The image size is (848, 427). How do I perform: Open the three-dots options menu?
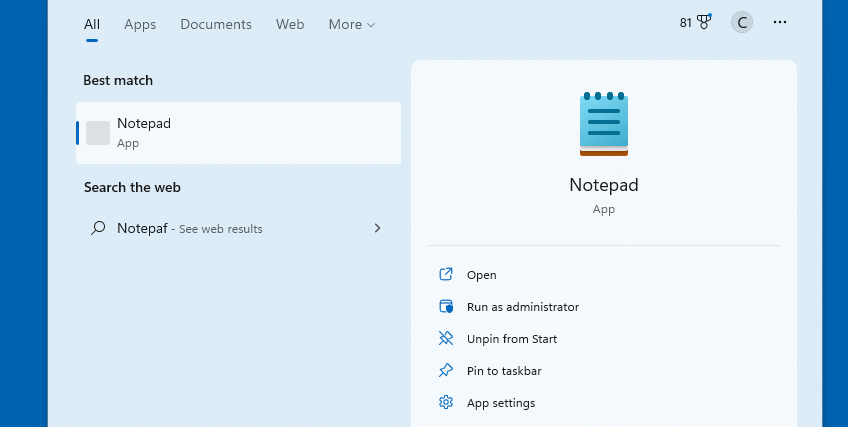(780, 22)
